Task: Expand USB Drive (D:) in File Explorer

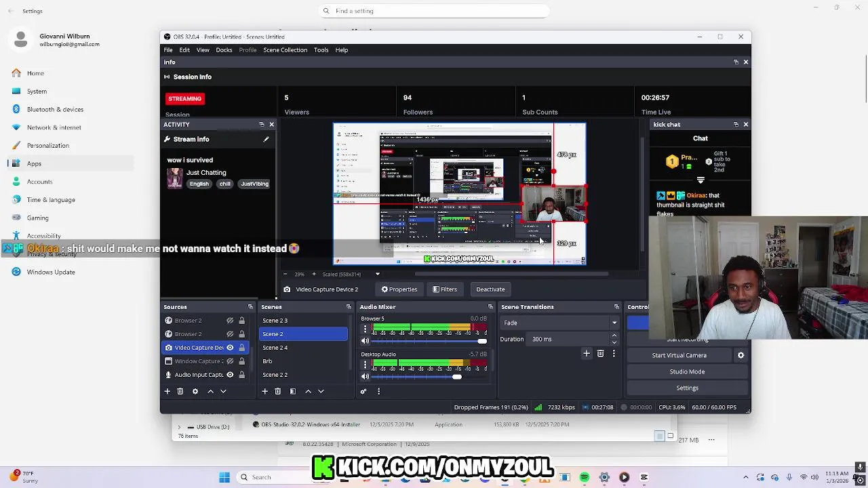Action: [x=179, y=427]
